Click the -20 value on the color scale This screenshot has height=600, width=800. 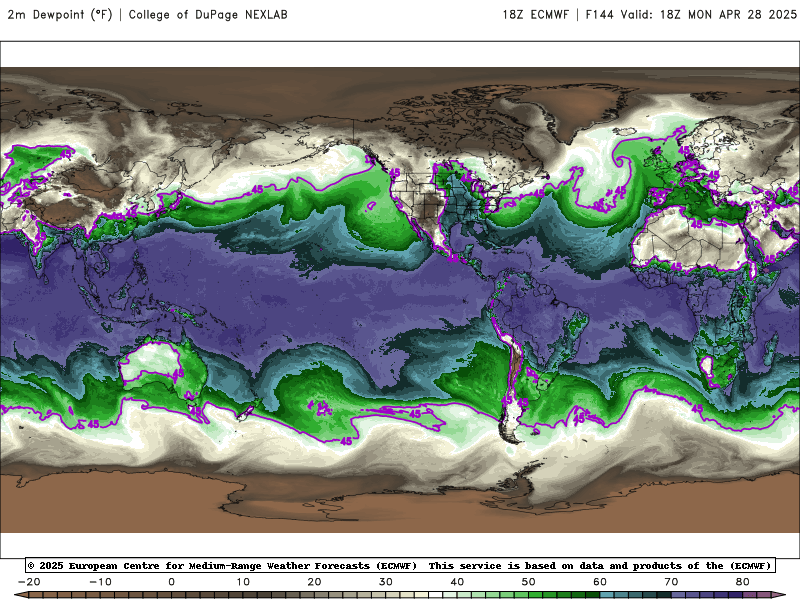click(x=29, y=582)
